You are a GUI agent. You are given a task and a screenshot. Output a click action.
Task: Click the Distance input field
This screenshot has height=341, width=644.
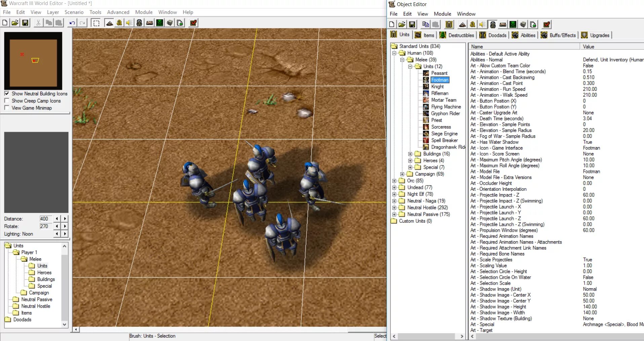point(46,218)
